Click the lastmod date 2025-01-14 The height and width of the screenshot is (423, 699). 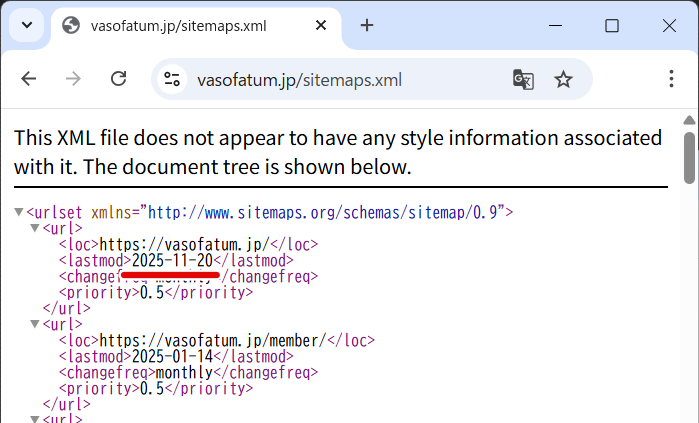click(x=173, y=357)
